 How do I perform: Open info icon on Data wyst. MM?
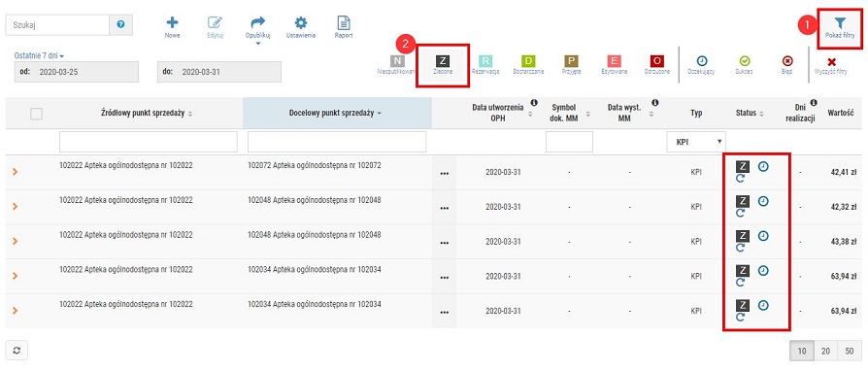point(654,102)
